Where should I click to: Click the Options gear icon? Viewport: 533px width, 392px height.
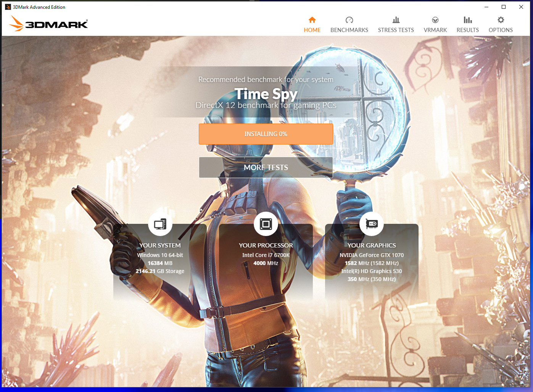501,20
